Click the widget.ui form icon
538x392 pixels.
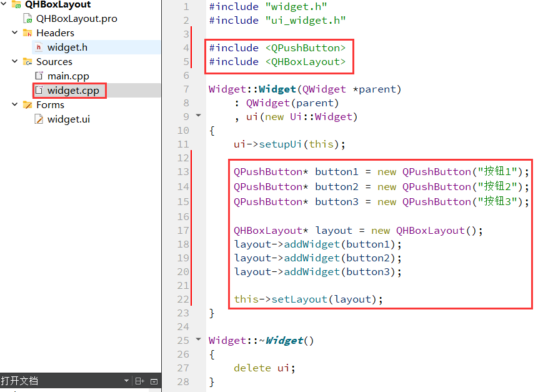point(39,119)
